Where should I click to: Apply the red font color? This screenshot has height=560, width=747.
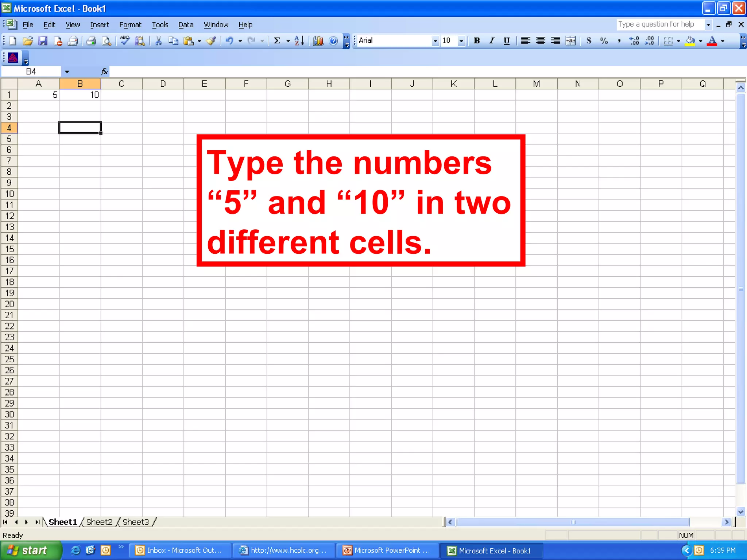(x=712, y=41)
